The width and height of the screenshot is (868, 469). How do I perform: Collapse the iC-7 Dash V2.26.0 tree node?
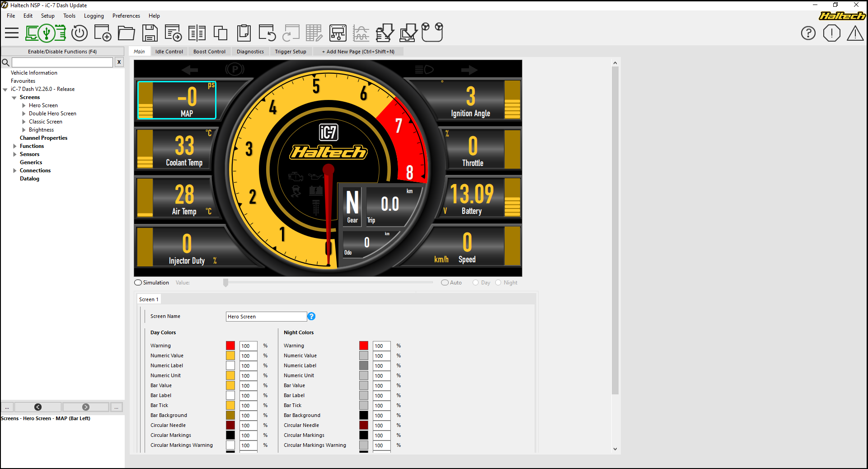point(5,90)
